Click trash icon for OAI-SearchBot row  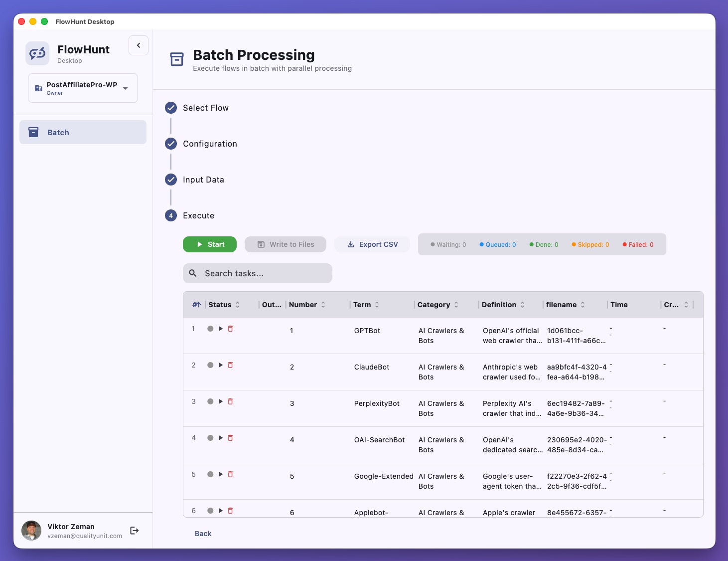tap(230, 438)
